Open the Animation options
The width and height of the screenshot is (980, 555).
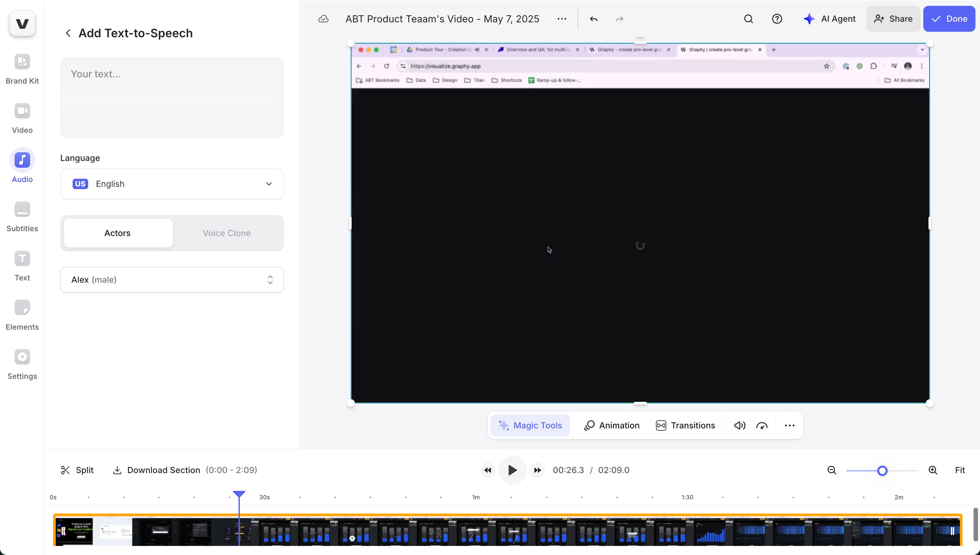[612, 425]
